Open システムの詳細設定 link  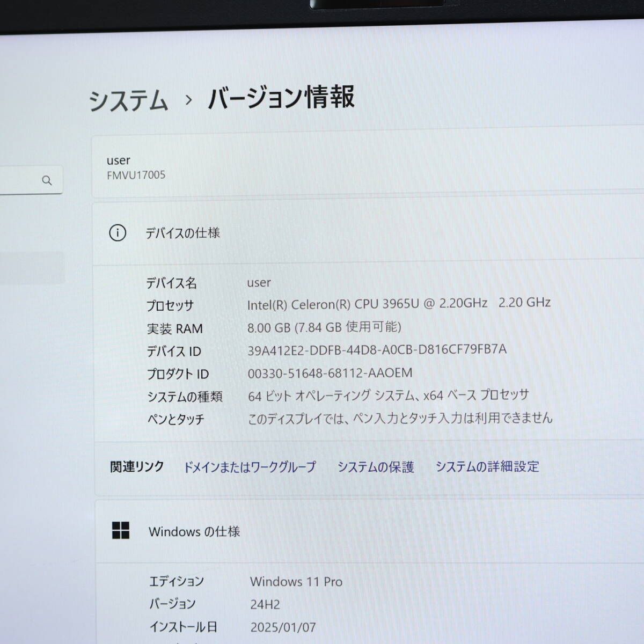487,466
